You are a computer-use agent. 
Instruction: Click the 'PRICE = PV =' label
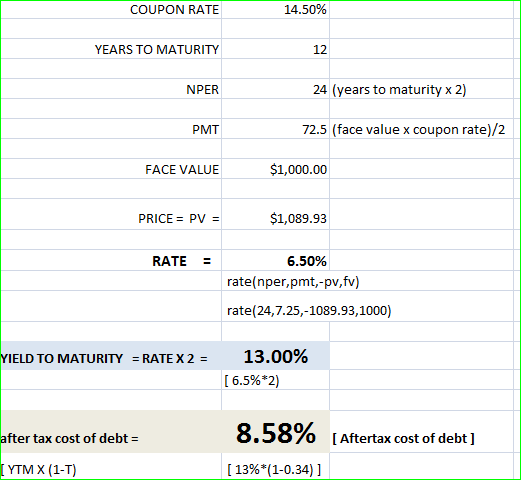pos(179,219)
